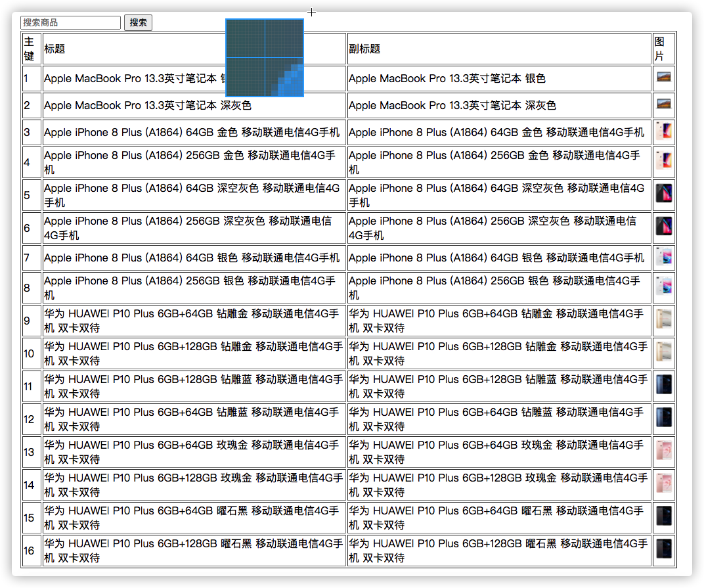This screenshot has height=588, width=704.
Task: Select the space gray iPhone 64GB thumbnail in row 5
Action: tap(663, 194)
